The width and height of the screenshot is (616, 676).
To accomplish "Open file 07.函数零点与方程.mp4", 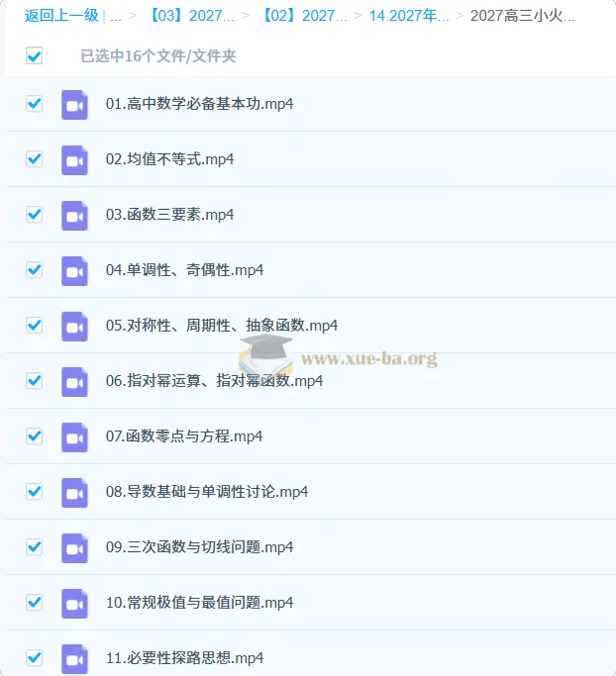I will 184,436.
